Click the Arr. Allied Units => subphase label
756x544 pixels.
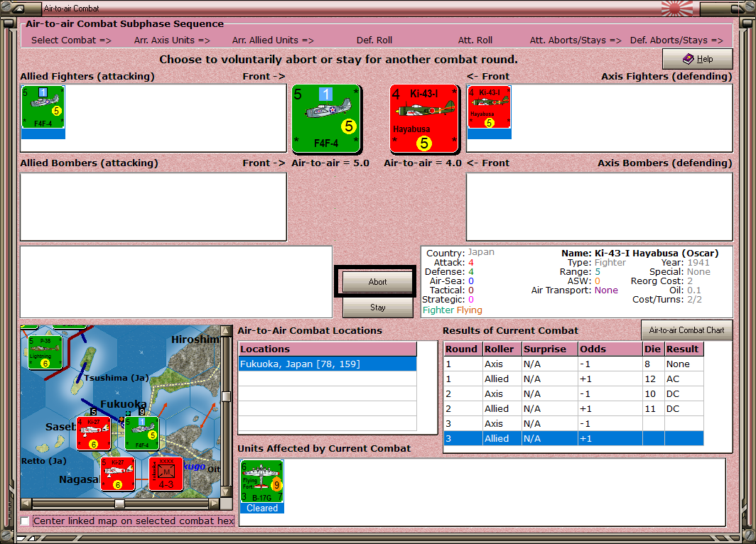click(x=273, y=40)
